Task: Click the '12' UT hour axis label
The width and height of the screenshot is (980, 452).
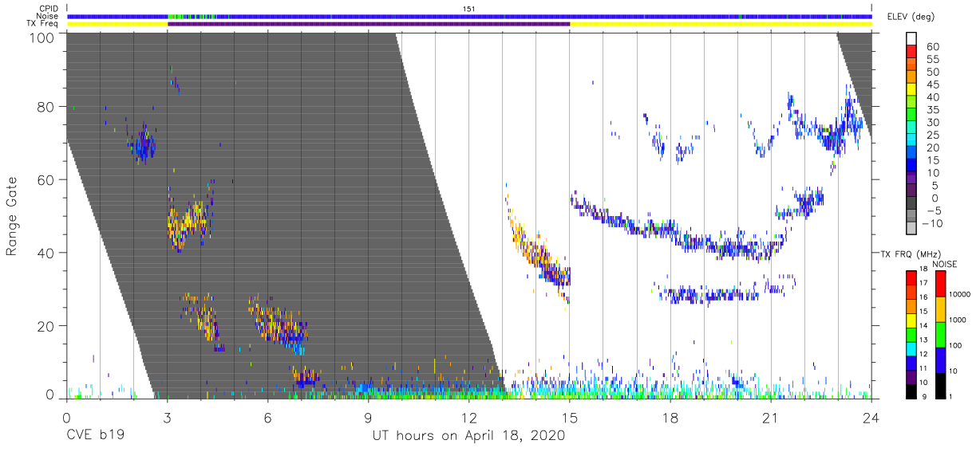Action: pyautogui.click(x=468, y=418)
